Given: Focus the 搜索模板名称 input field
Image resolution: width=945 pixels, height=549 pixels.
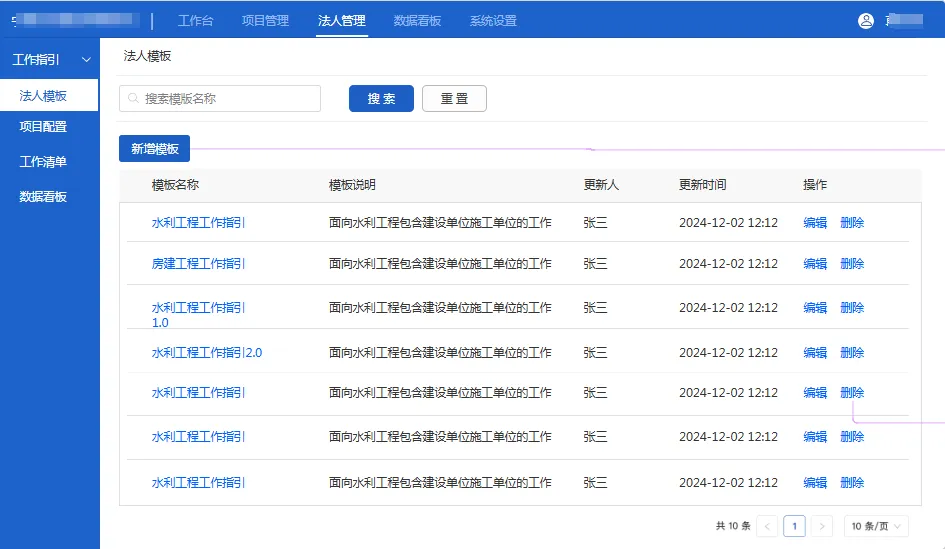Looking at the screenshot, I should (x=220, y=98).
